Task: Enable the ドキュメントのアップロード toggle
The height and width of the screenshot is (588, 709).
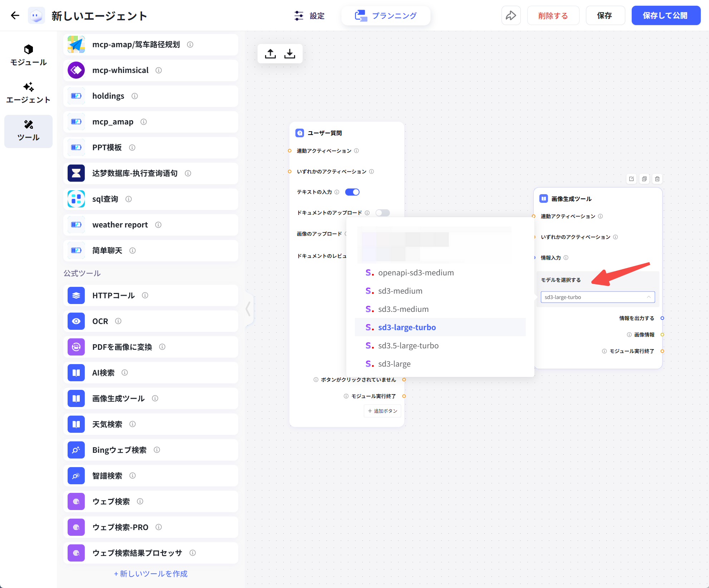Action: click(382, 213)
